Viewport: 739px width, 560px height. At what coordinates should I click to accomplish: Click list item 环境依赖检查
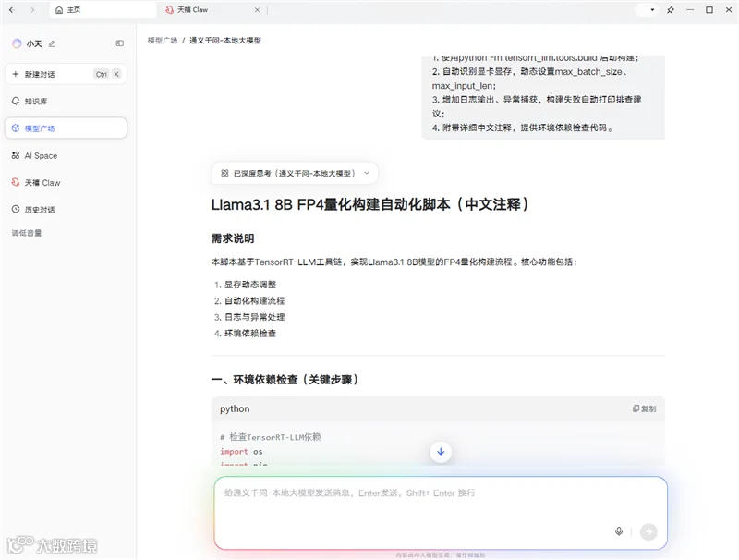click(x=249, y=334)
